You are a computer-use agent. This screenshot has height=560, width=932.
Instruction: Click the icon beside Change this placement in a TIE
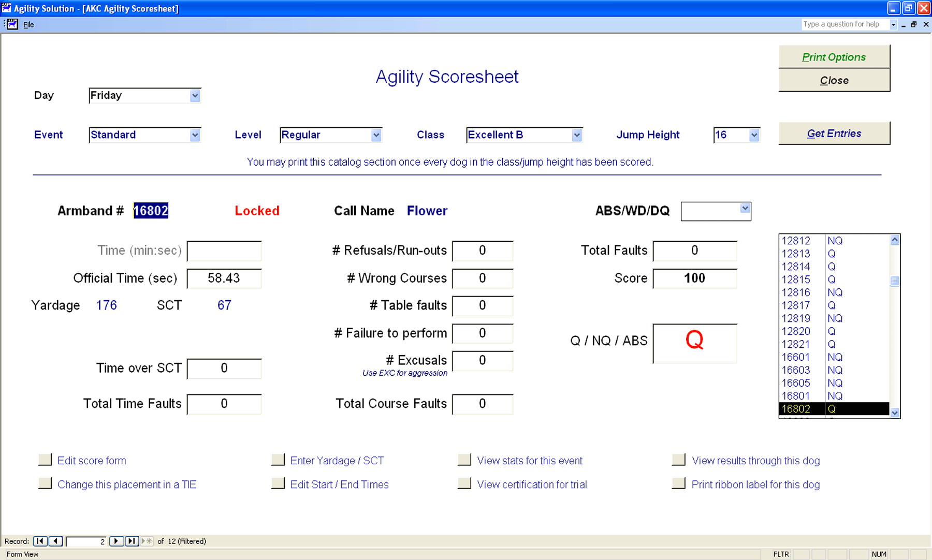click(45, 482)
